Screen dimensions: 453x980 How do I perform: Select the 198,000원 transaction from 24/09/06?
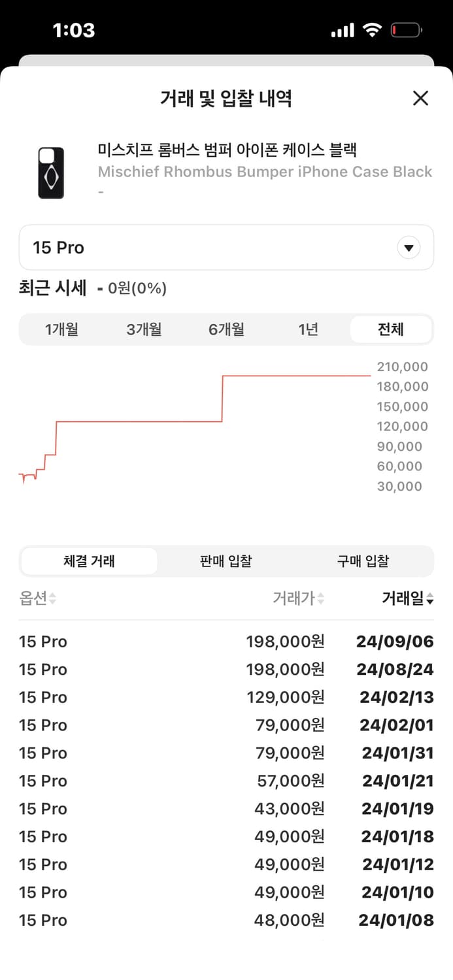226,642
